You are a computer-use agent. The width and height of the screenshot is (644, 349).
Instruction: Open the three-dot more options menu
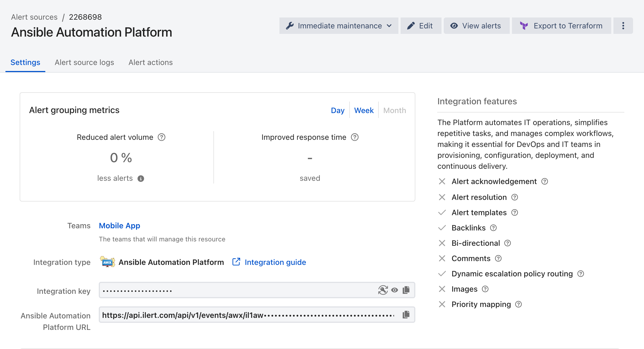(x=623, y=26)
